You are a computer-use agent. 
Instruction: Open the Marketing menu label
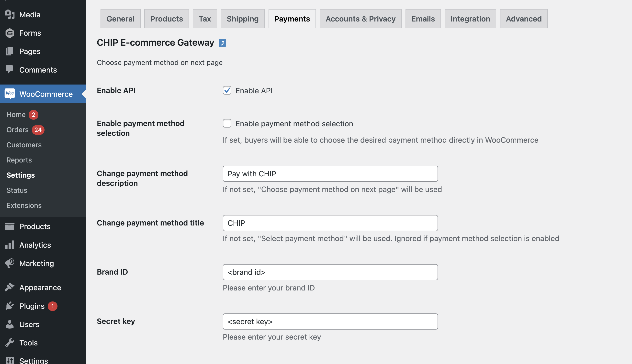(x=36, y=264)
